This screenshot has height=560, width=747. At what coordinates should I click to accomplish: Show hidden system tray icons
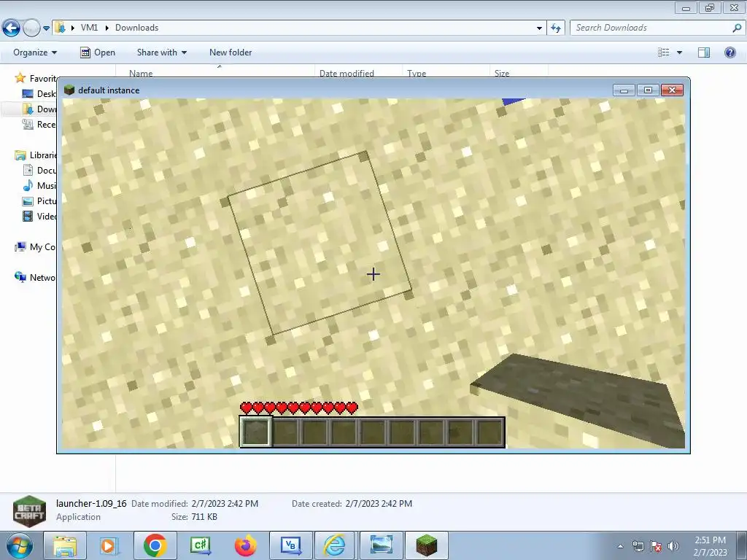(x=620, y=546)
